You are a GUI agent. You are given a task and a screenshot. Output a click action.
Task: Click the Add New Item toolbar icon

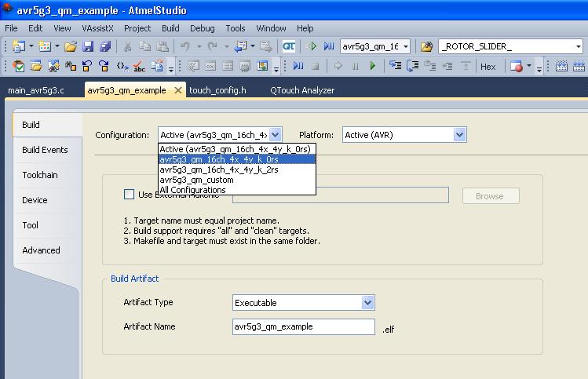[45, 46]
